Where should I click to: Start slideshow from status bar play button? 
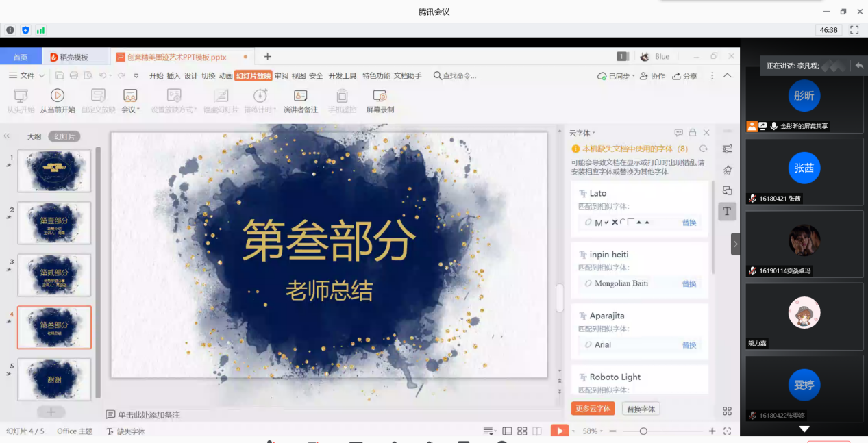[x=559, y=431]
